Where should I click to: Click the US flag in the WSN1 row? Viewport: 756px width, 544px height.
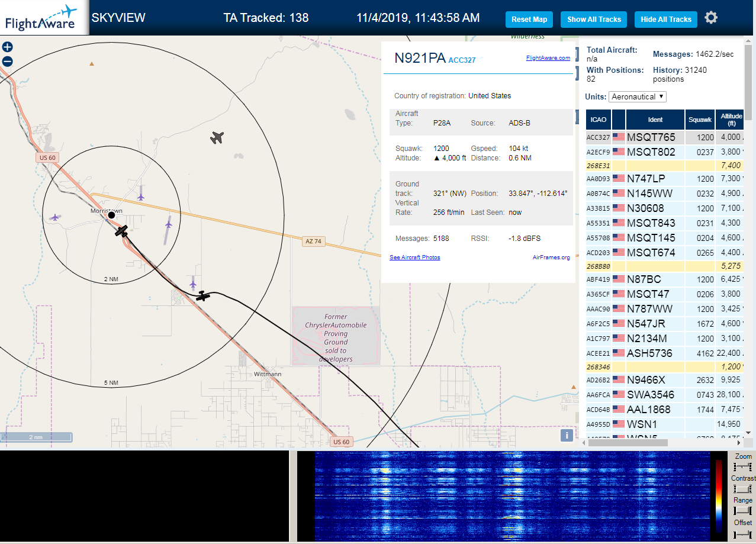pos(619,424)
